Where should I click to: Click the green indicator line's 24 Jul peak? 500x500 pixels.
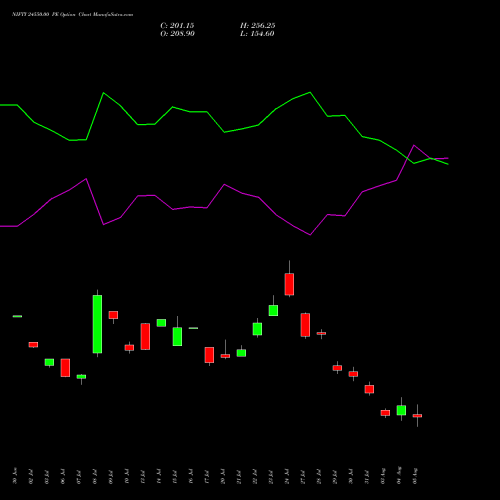tap(310, 92)
